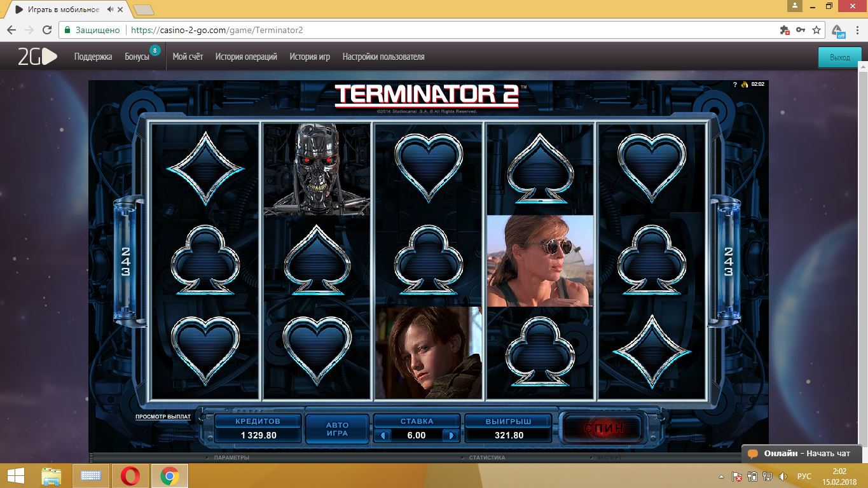Toggle the extension icon marked off
868x488 pixels.
[x=839, y=31]
